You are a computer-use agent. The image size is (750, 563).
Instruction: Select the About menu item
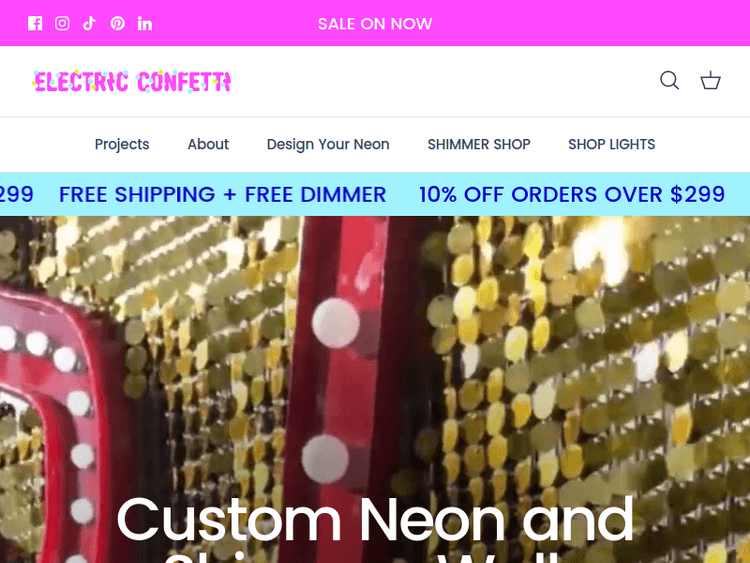click(x=208, y=144)
